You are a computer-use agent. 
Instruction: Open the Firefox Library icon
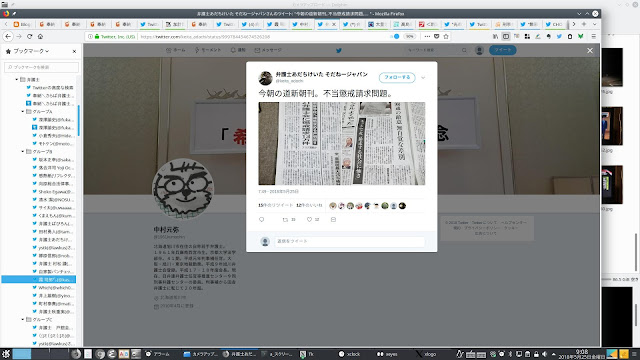click(x=495, y=36)
